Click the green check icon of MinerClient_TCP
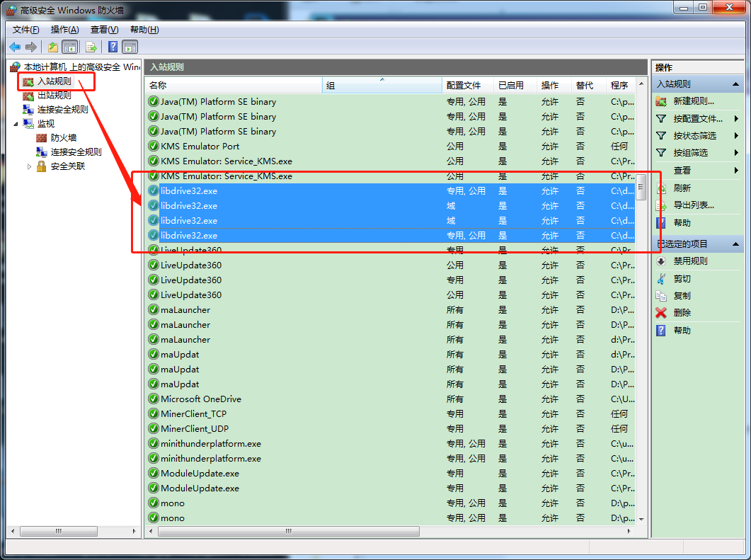 point(154,414)
